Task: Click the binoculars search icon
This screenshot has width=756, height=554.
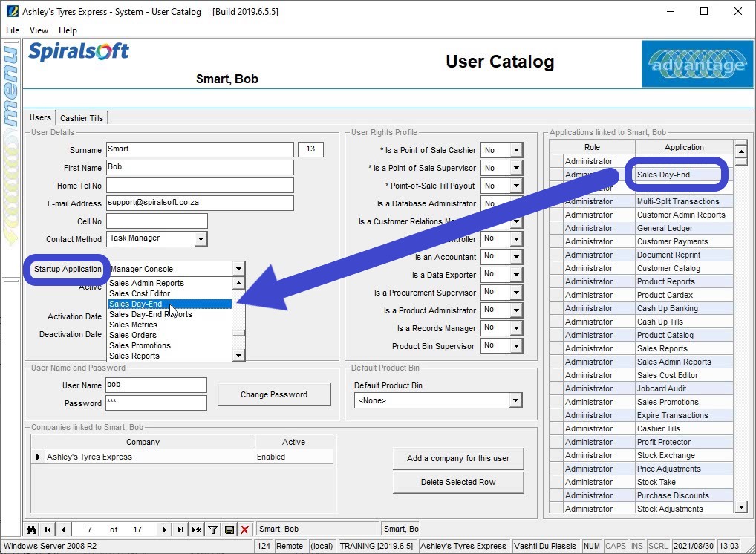Action: click(31, 529)
